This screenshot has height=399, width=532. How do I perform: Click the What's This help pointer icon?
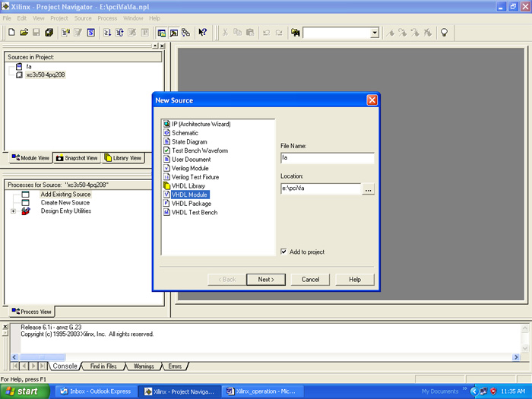(x=203, y=32)
